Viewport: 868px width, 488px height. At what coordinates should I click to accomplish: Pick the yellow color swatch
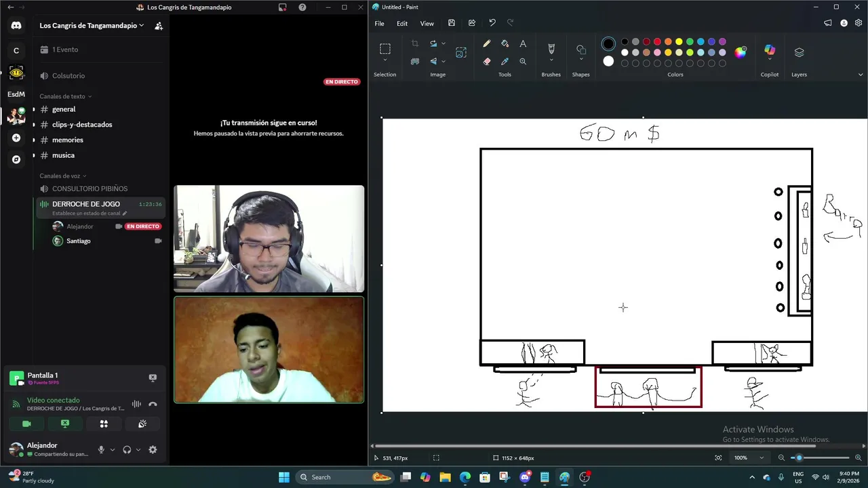click(x=679, y=41)
